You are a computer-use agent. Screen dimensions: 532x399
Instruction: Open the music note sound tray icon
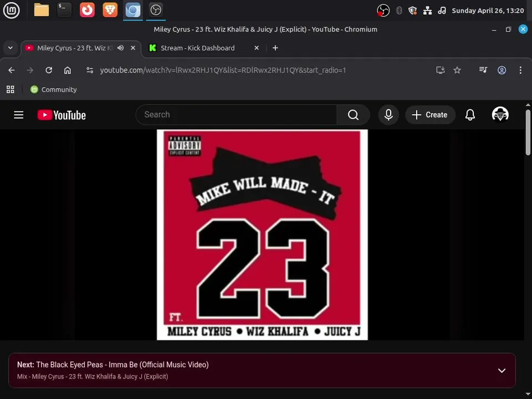(442, 11)
